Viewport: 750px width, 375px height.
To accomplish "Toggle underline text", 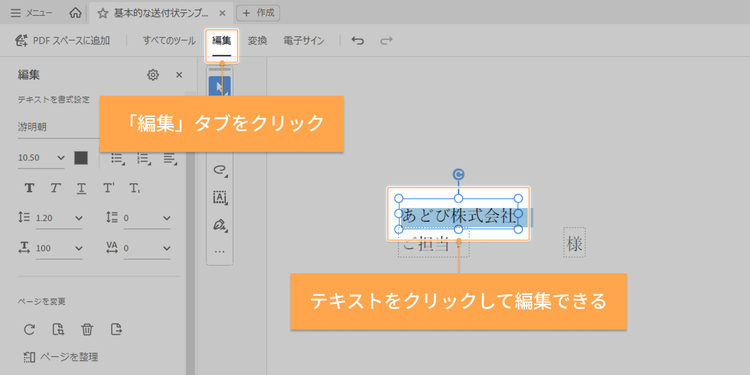I will (81, 188).
